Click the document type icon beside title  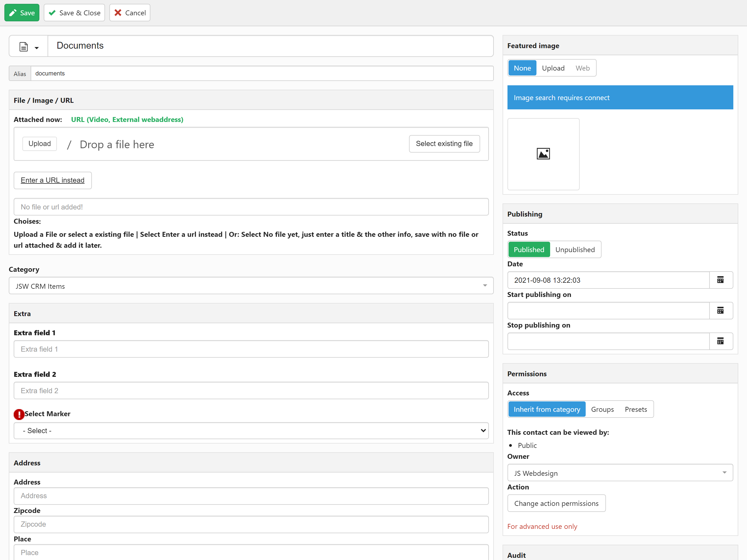24,46
